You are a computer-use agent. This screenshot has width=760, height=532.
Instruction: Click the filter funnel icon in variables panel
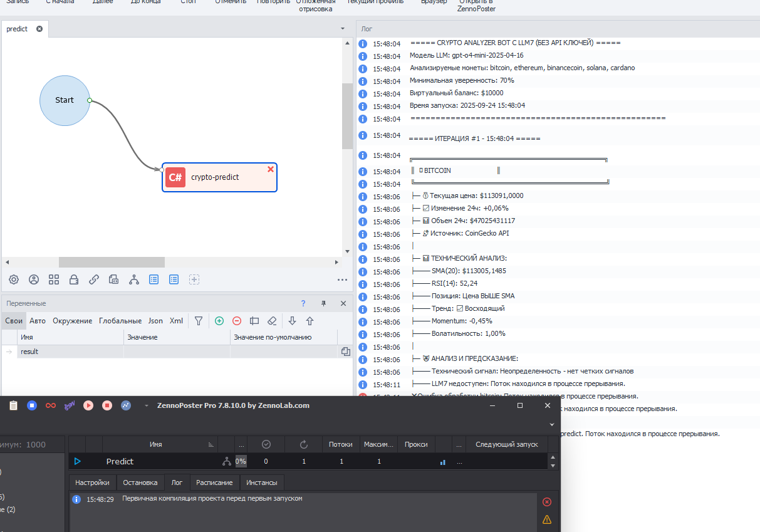199,321
